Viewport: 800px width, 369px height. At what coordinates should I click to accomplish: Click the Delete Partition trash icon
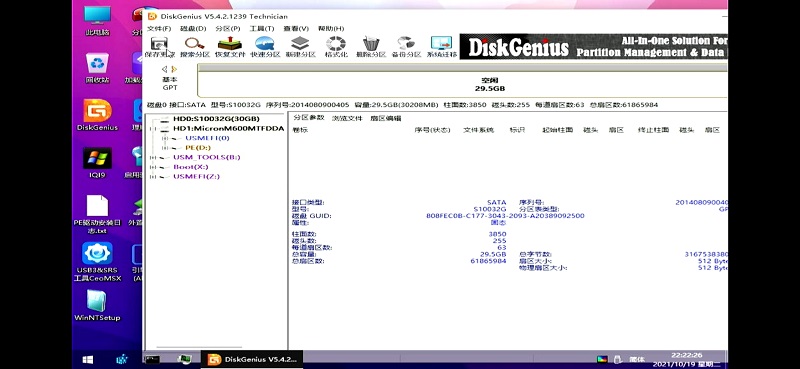pos(371,46)
